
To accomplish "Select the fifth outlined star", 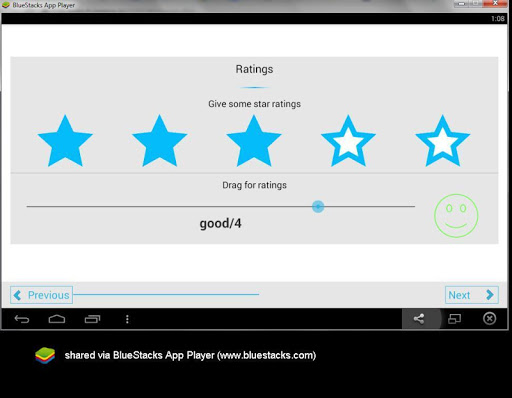I will pyautogui.click(x=443, y=141).
